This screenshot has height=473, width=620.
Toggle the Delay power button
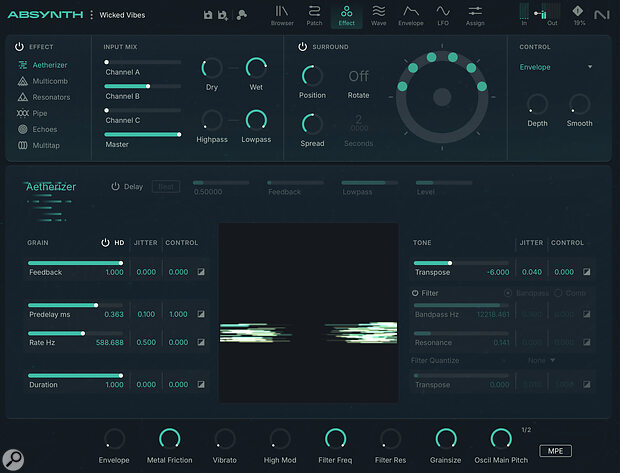click(115, 186)
